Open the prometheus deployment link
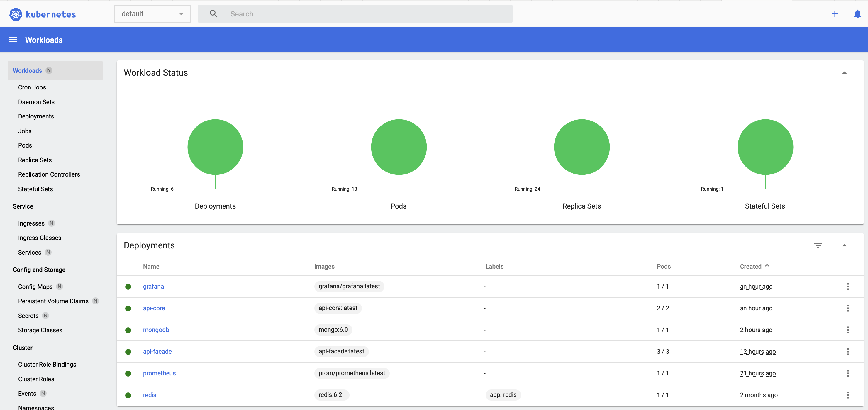The height and width of the screenshot is (410, 868). click(x=159, y=373)
